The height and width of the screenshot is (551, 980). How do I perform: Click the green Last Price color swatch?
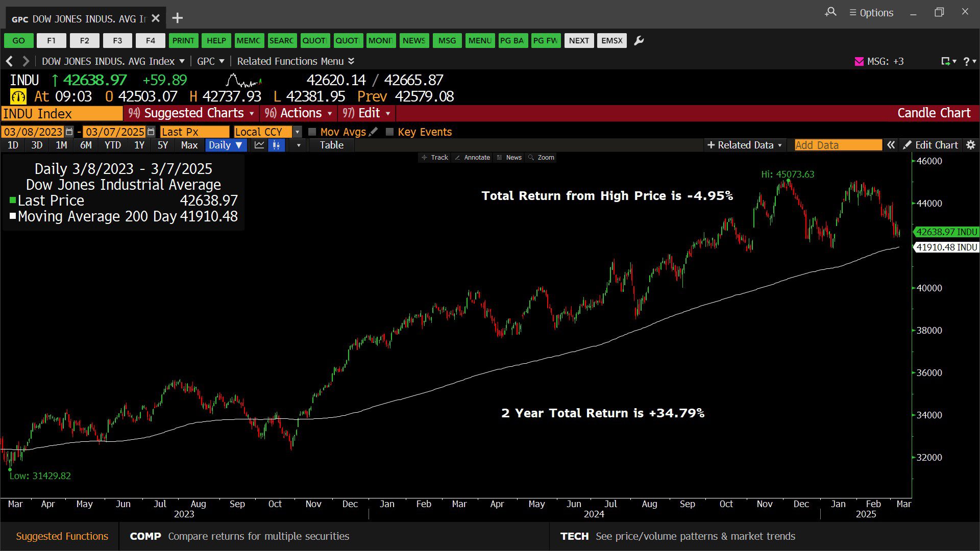[13, 201]
